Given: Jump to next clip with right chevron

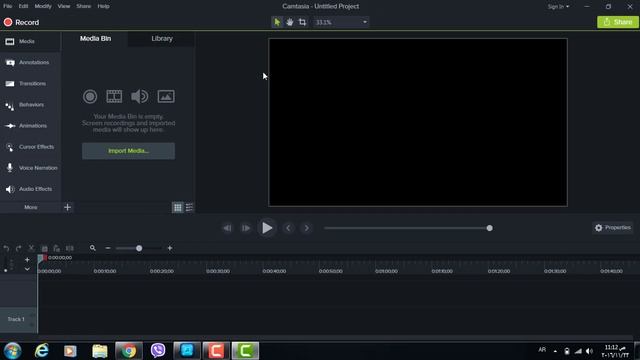Looking at the screenshot, I should click(x=306, y=228).
